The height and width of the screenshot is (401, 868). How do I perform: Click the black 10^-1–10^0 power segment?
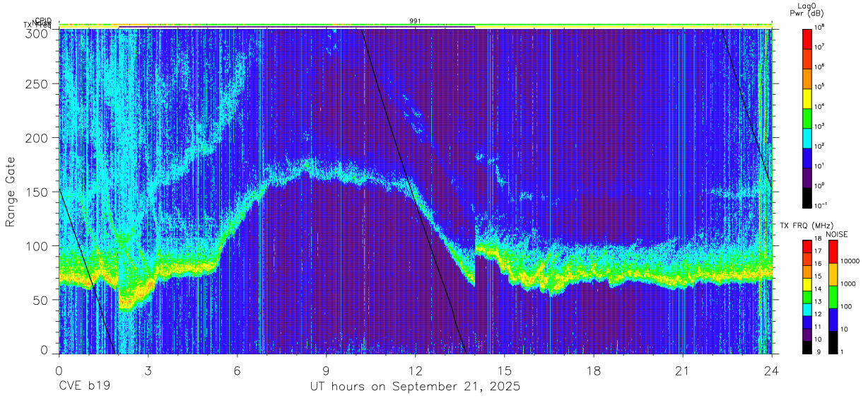pyautogui.click(x=807, y=197)
